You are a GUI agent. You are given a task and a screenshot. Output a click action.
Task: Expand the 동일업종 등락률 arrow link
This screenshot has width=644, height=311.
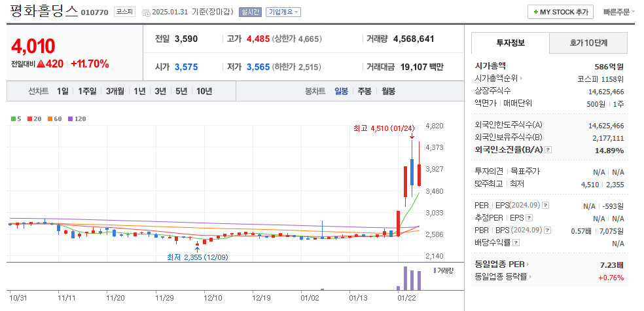[530, 276]
